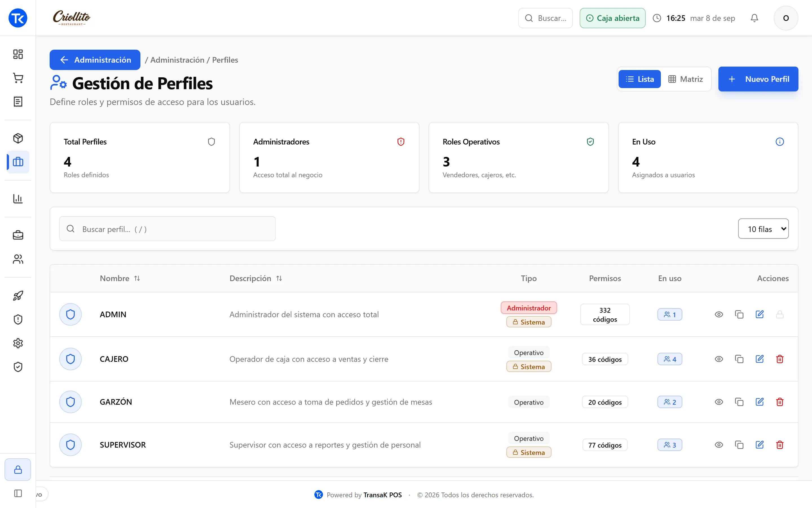Click the lock icon at sidebar bottom
Image resolution: width=812 pixels, height=508 pixels.
[18, 469]
